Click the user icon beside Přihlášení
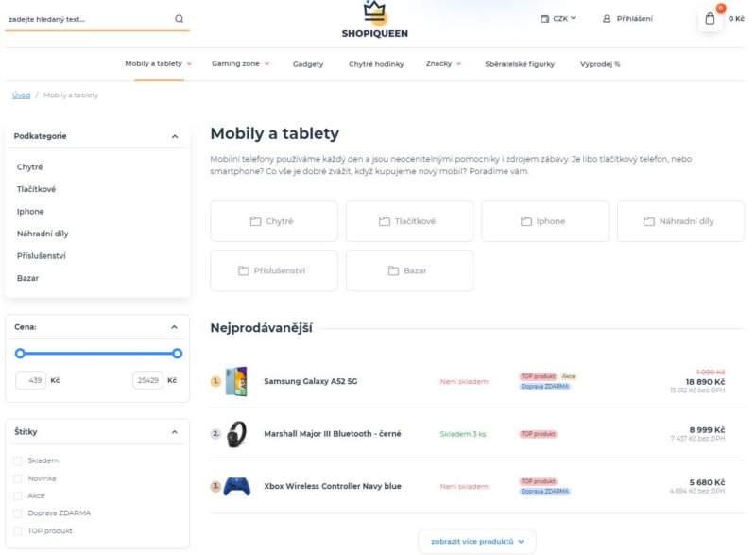The width and height of the screenshot is (756, 555). click(607, 19)
